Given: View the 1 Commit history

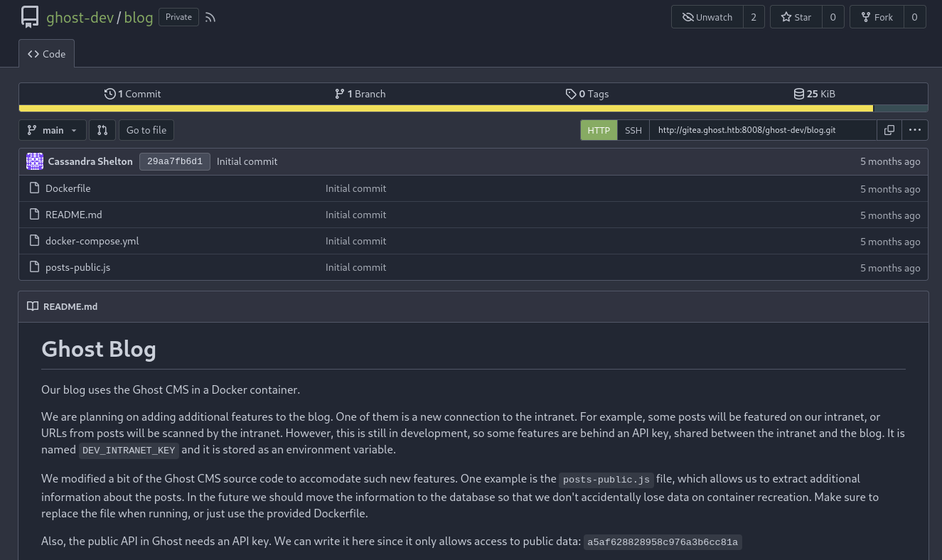Looking at the screenshot, I should [132, 94].
